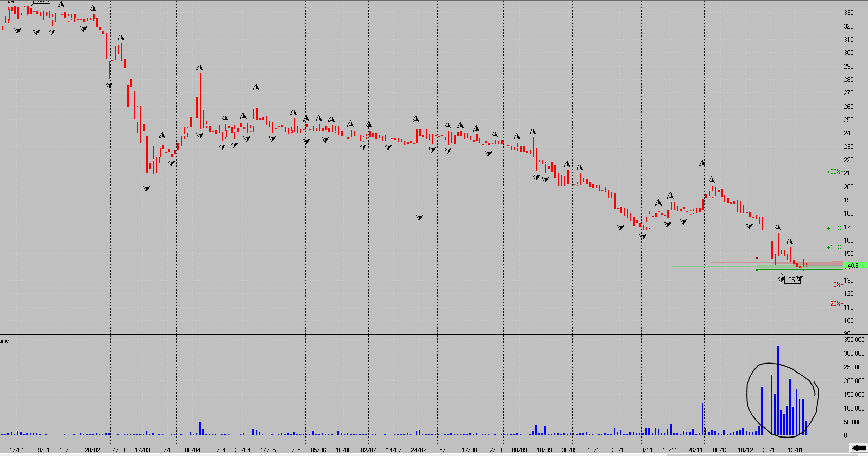Screen dimensions: 868x456
Task: Click the 10/02 date label
Action: click(x=67, y=450)
